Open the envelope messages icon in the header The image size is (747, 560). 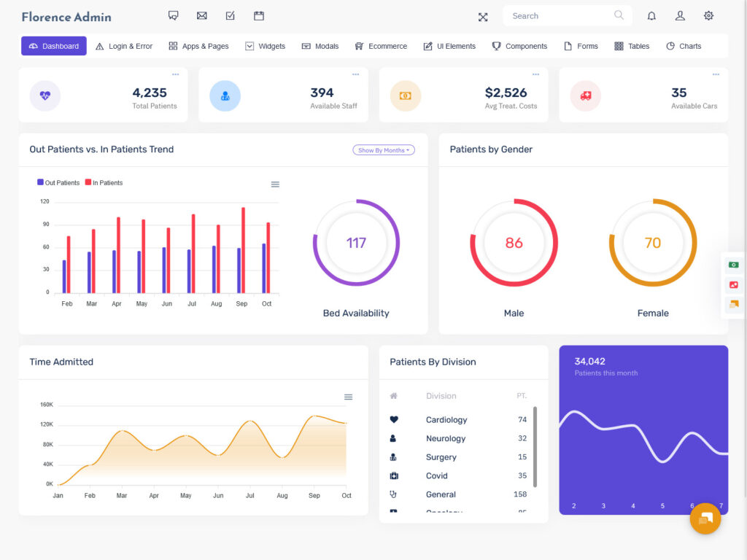pos(201,15)
